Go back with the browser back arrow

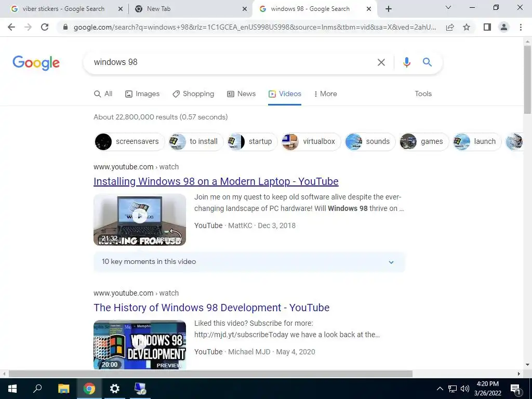[x=11, y=27]
